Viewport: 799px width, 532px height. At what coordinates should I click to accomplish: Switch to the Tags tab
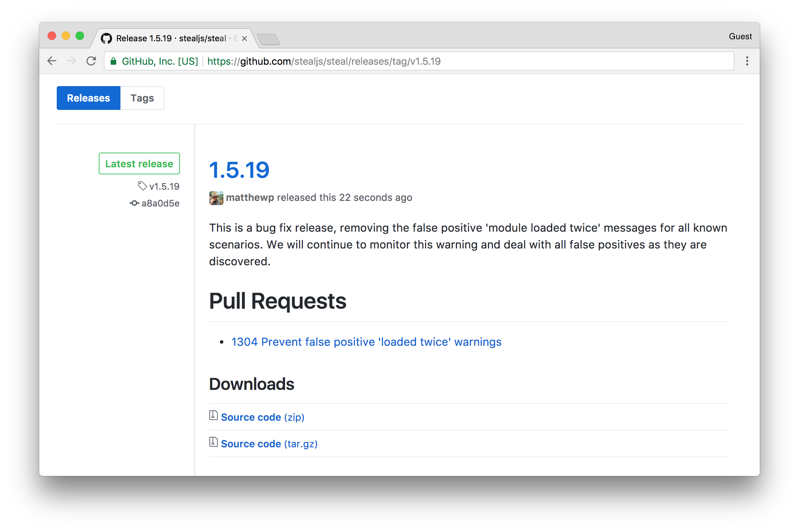(x=142, y=98)
